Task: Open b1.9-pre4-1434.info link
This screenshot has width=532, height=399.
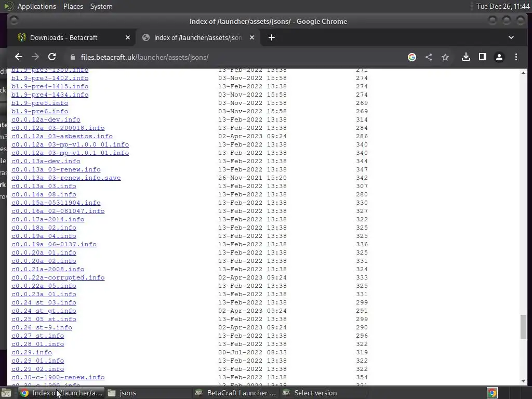Action: (50, 95)
